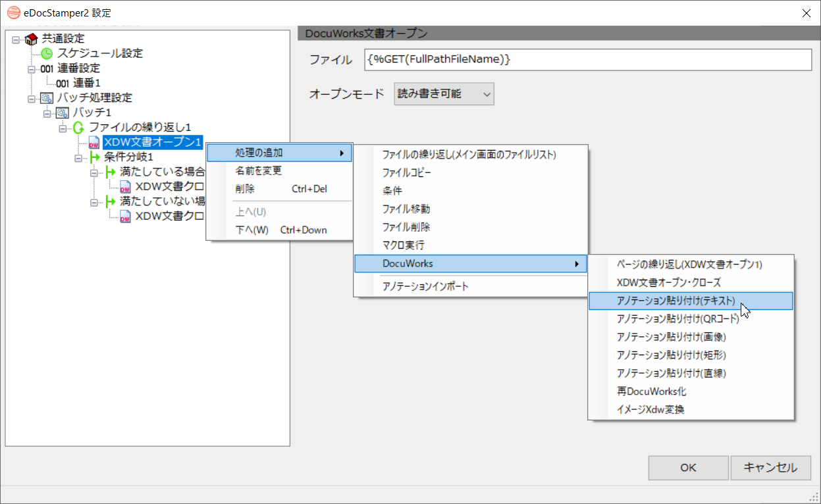The image size is (821, 504).
Task: Click the green branch icon for 条件分岐1
Action: (x=94, y=157)
